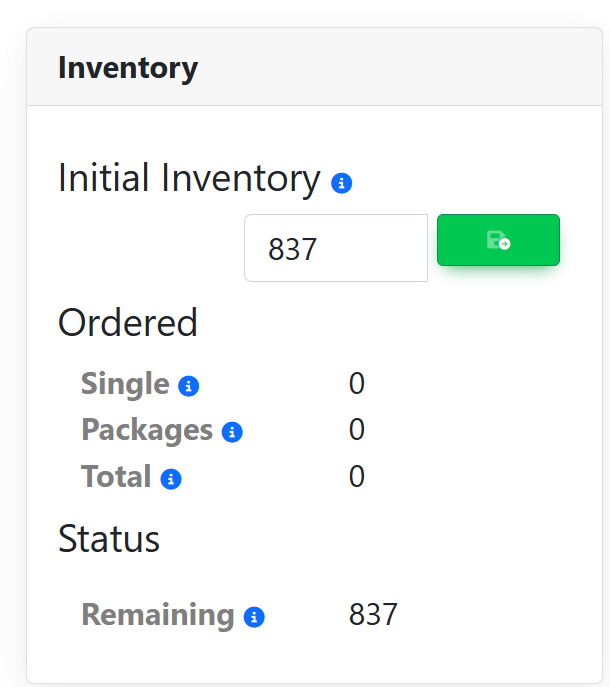
Task: Click the Status section heading
Action: coord(109,539)
